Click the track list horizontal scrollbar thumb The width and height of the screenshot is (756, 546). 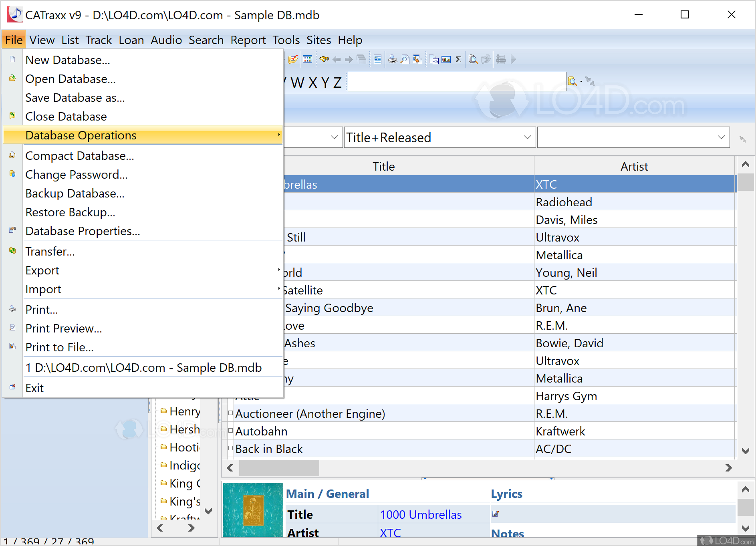click(279, 468)
